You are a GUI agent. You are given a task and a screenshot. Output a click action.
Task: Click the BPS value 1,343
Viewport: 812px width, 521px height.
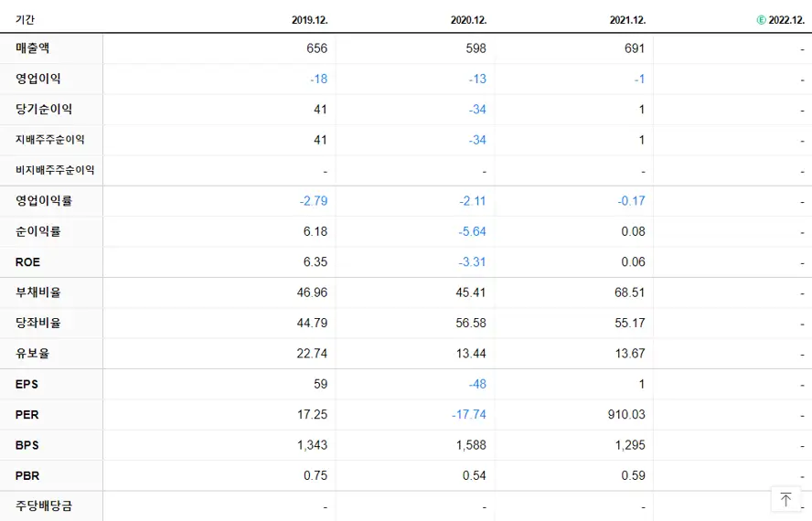click(x=312, y=446)
